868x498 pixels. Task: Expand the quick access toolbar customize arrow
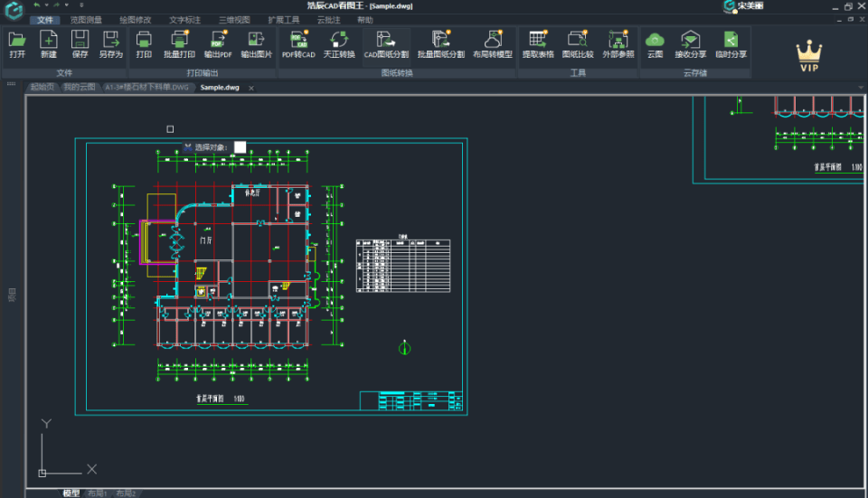coord(81,5)
